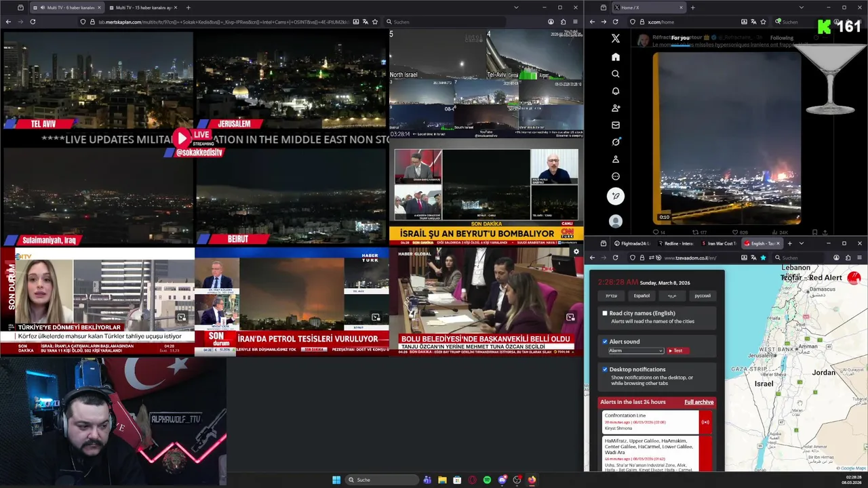Bookmark star in x.com address bar
Image resolution: width=868 pixels, height=488 pixels.
[x=763, y=22]
